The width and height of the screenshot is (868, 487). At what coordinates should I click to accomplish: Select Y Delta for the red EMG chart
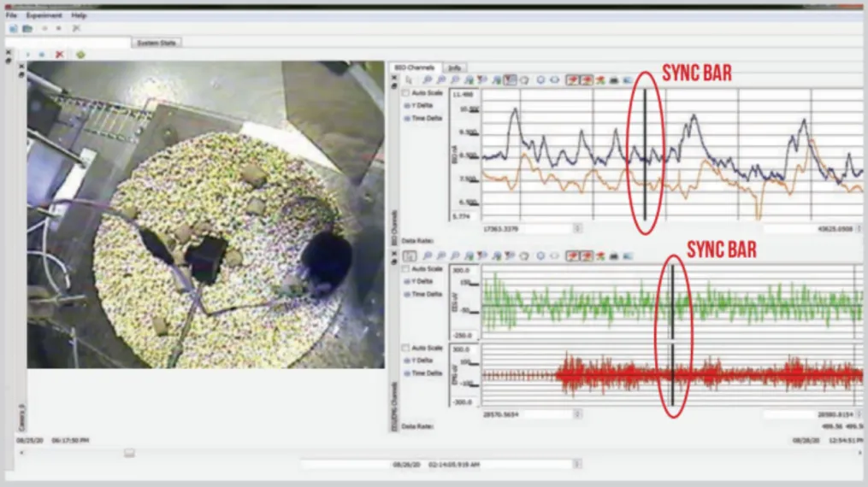[x=407, y=361]
